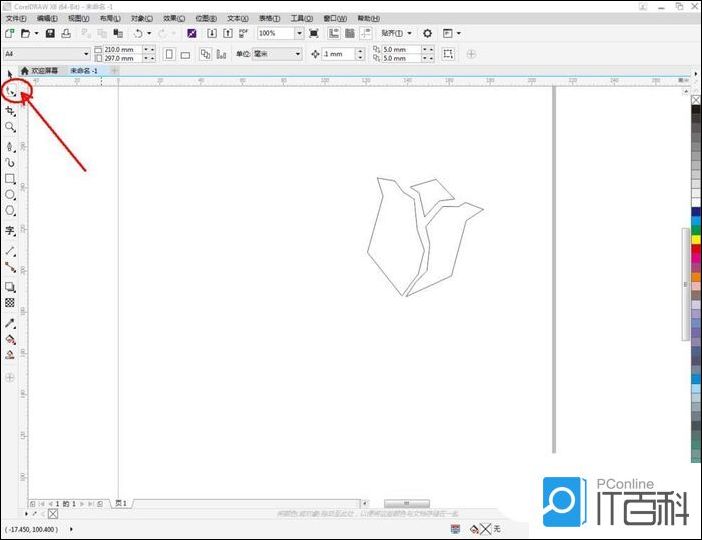The height and width of the screenshot is (540, 702).
Task: Expand the units (毫米) dropdown
Action: coord(297,54)
